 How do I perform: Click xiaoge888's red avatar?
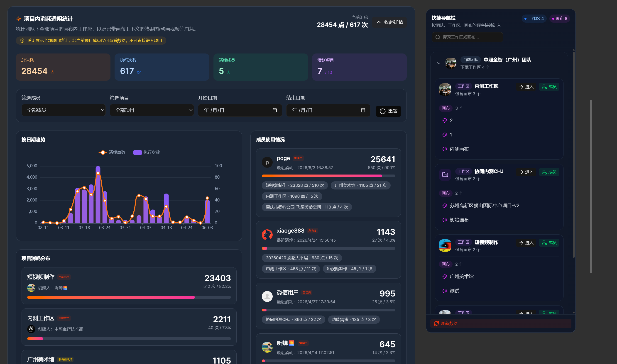point(267,235)
